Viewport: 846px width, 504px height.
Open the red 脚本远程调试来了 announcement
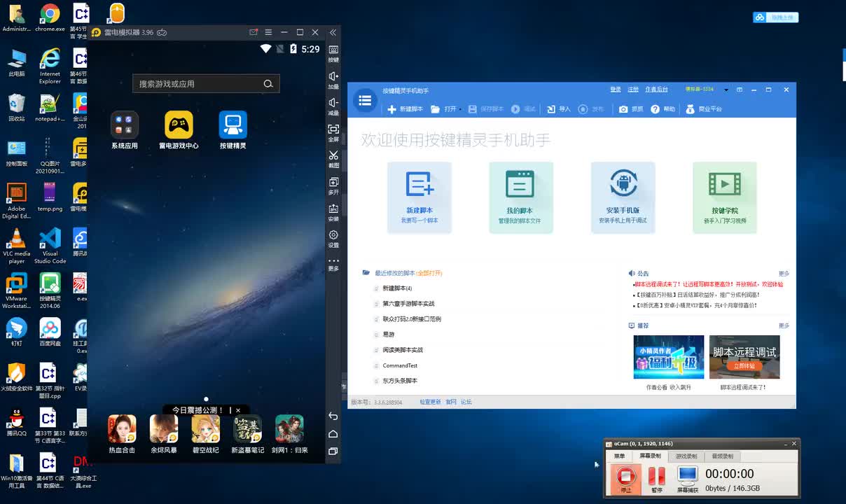click(x=708, y=284)
